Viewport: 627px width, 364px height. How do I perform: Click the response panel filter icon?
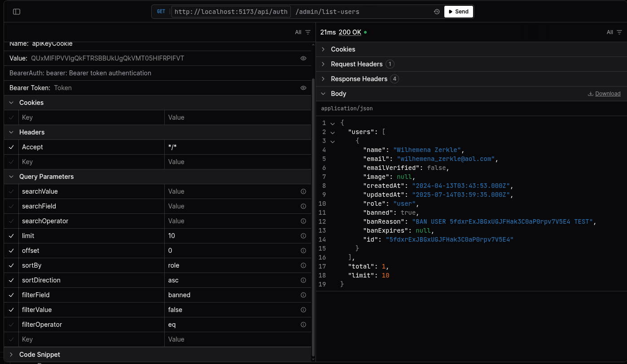619,32
